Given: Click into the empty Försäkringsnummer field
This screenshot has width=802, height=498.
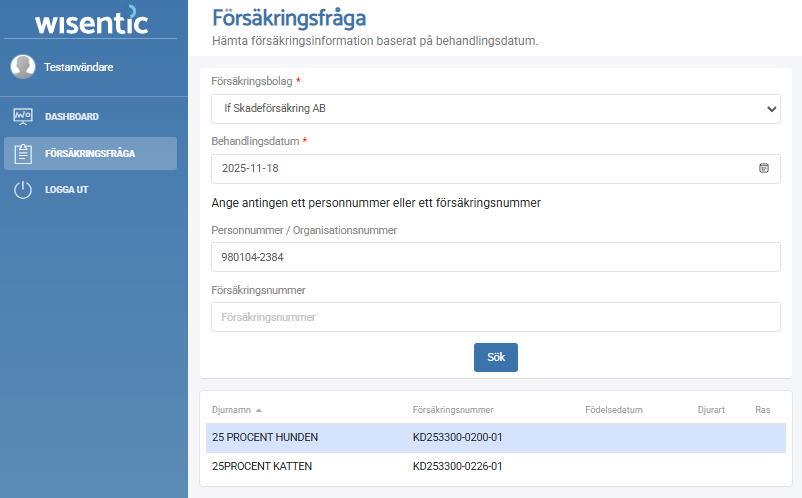Looking at the screenshot, I should point(496,317).
